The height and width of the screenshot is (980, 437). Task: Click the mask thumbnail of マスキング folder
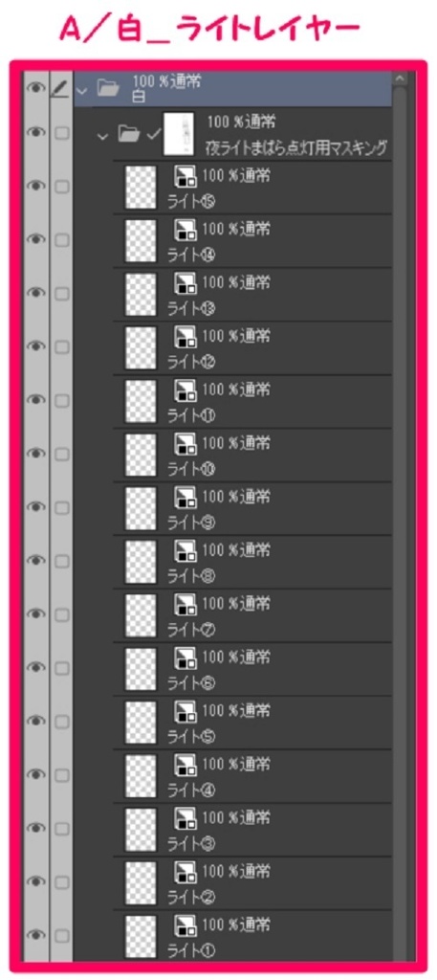178,134
